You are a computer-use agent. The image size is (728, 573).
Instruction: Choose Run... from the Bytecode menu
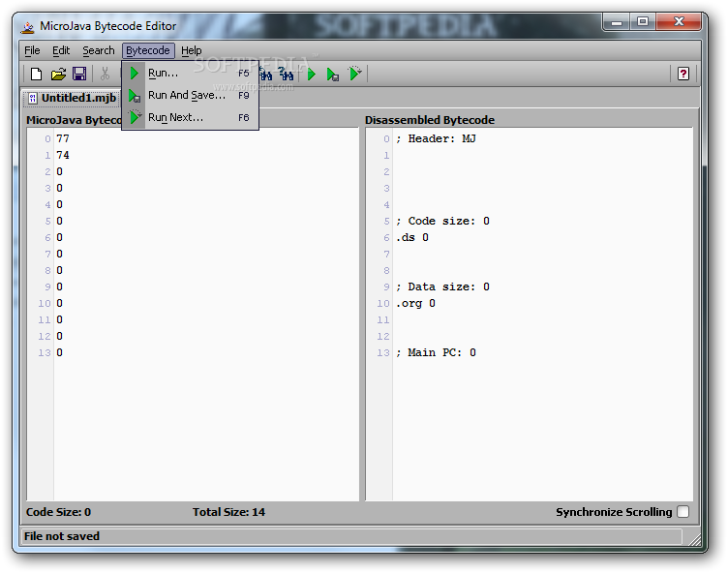click(x=190, y=74)
